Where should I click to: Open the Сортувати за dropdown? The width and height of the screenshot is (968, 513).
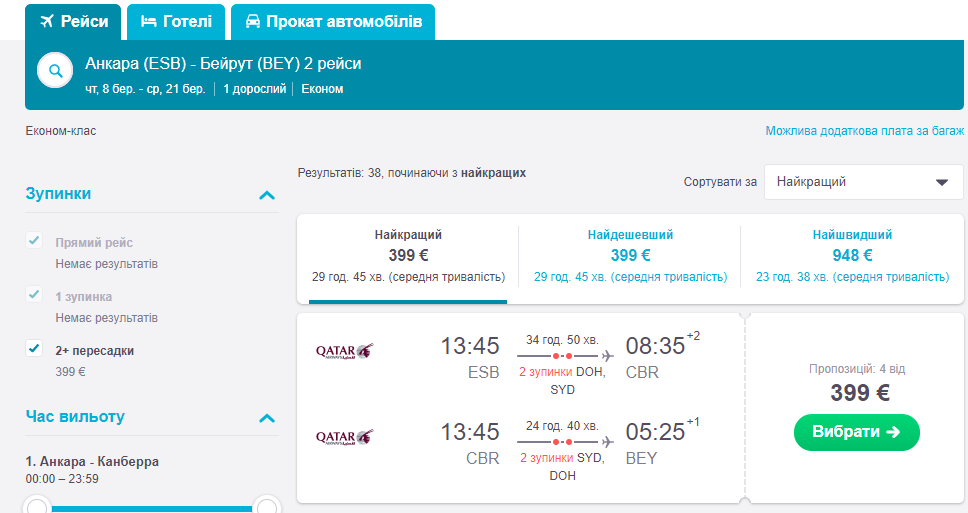(863, 182)
